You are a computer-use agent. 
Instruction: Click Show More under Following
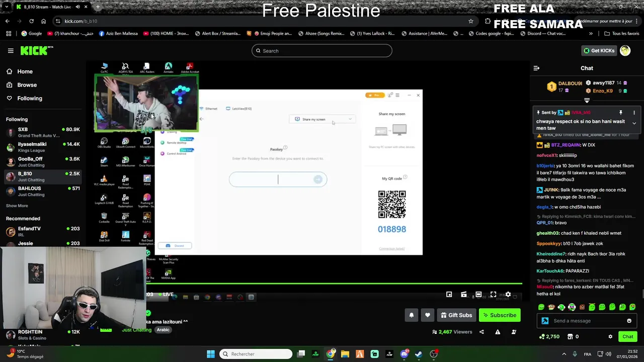[17, 206]
